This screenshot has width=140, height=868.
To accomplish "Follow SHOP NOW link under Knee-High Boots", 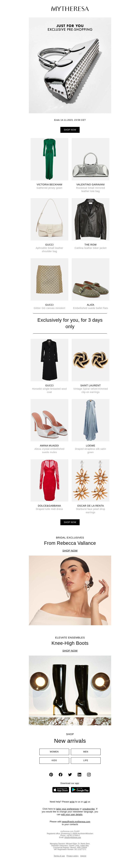I will click(x=70, y=651).
